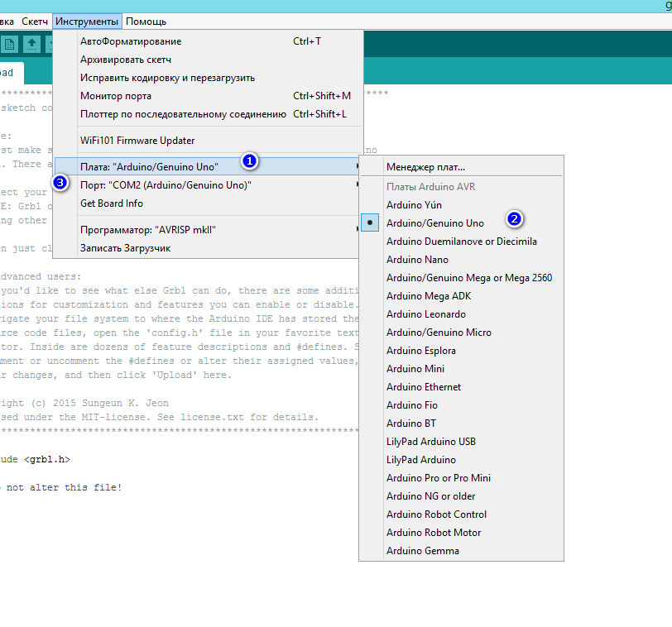Pick Arduino Duemilanove or Diecimila board
Image resolution: width=672 pixels, height=627 pixels.
point(461,242)
